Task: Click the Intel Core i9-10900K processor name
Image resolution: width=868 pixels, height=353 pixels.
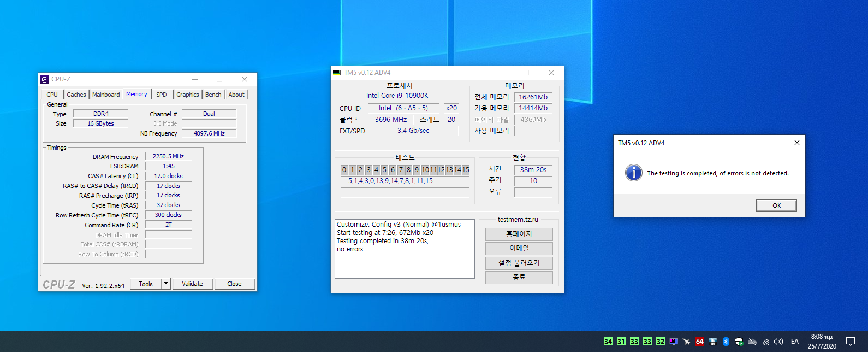Action: click(x=397, y=96)
